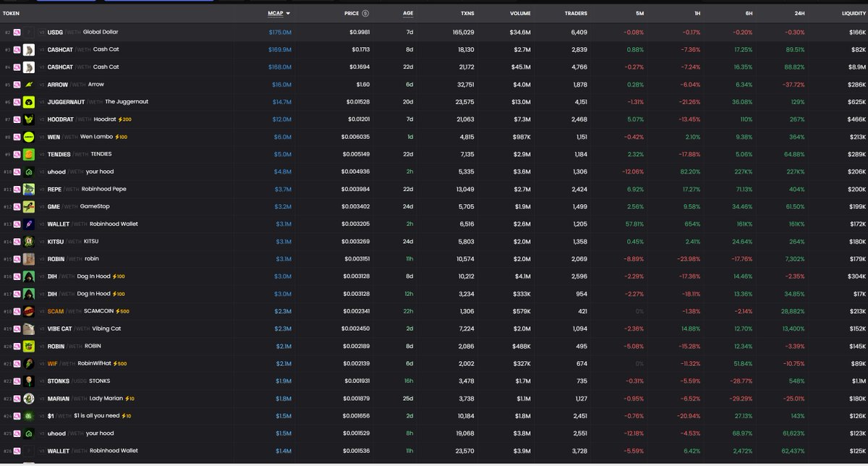Image resolution: width=868 pixels, height=466 pixels.
Task: Click the pink DEX icon in the USDG row
Action: coord(17,33)
